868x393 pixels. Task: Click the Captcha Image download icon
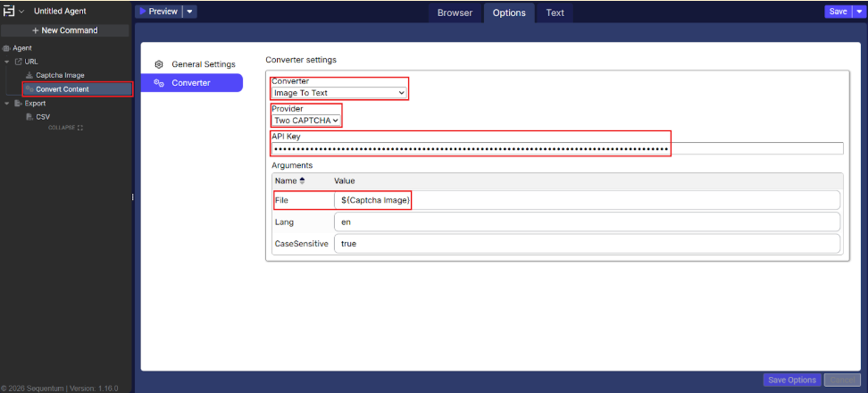pyautogui.click(x=29, y=75)
